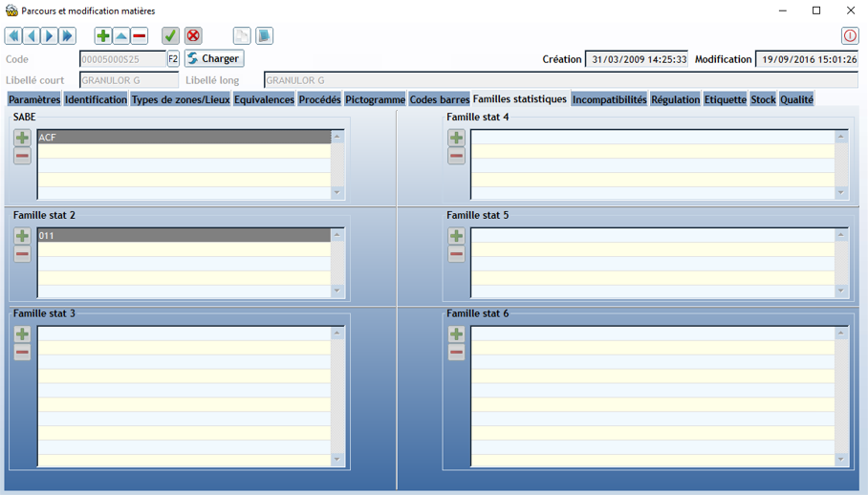
Task: Add entry to Famille stat 3
Action: (x=22, y=334)
